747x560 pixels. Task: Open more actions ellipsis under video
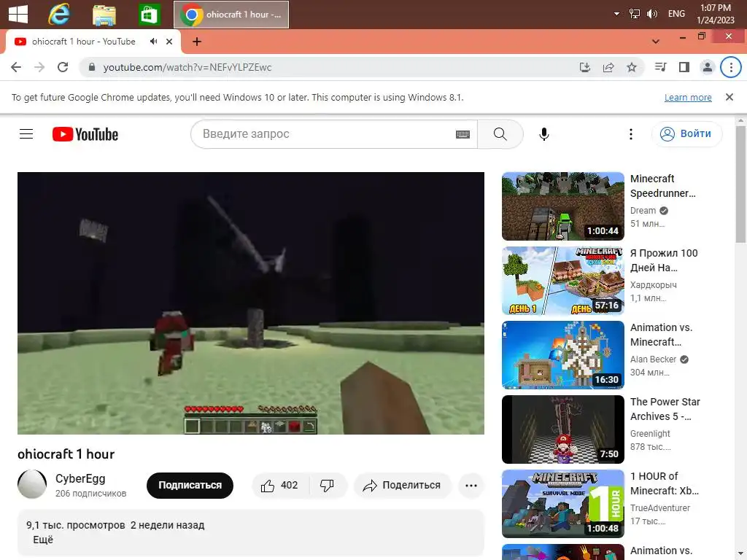pyautogui.click(x=471, y=485)
